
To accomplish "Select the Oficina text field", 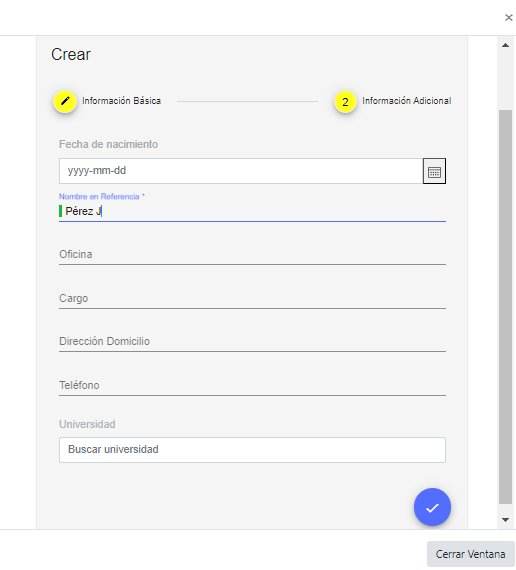I will [252, 254].
